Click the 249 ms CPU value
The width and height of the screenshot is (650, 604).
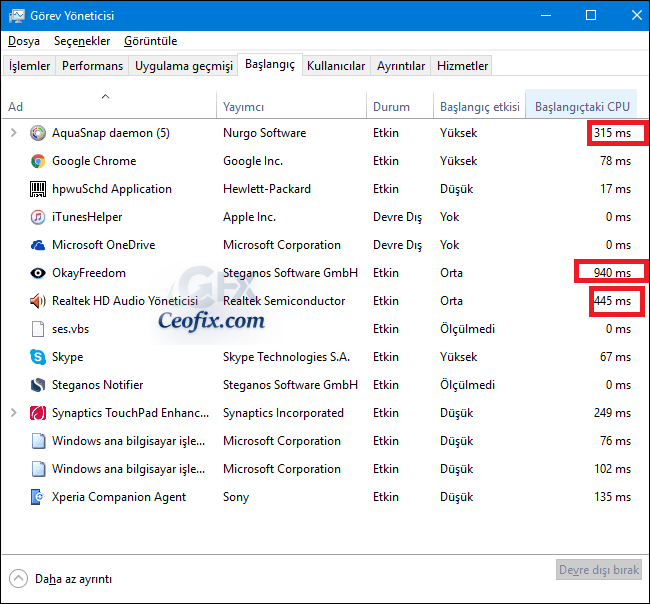(x=612, y=413)
